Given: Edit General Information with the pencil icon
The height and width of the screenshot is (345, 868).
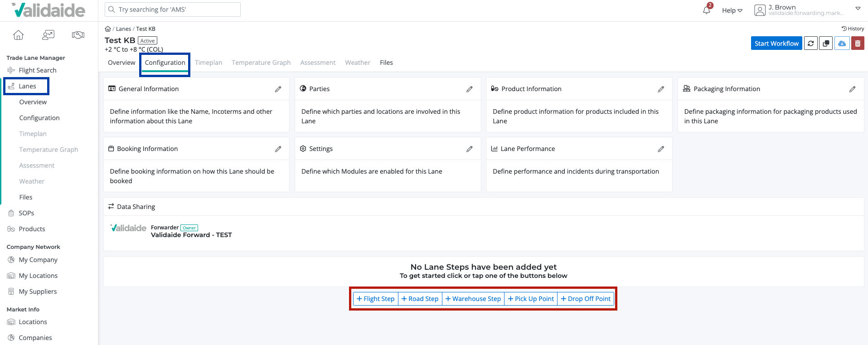Looking at the screenshot, I should [278, 89].
